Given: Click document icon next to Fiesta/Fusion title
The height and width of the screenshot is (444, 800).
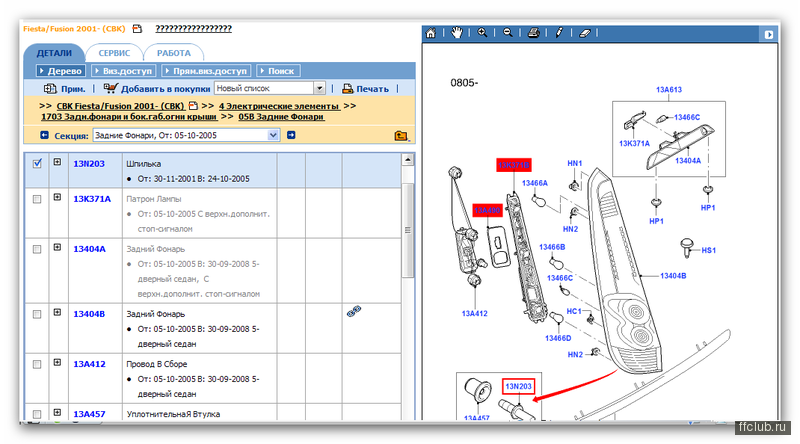Looking at the screenshot, I should pyautogui.click(x=137, y=29).
